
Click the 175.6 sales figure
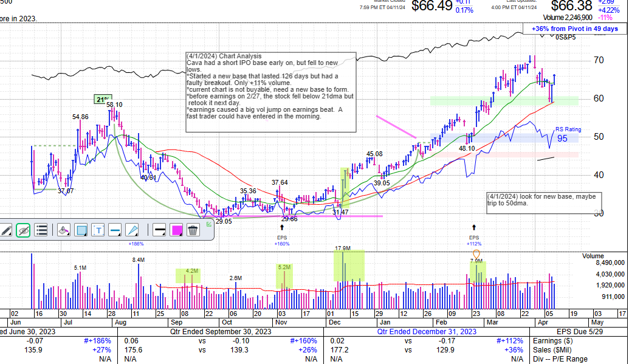point(134,350)
